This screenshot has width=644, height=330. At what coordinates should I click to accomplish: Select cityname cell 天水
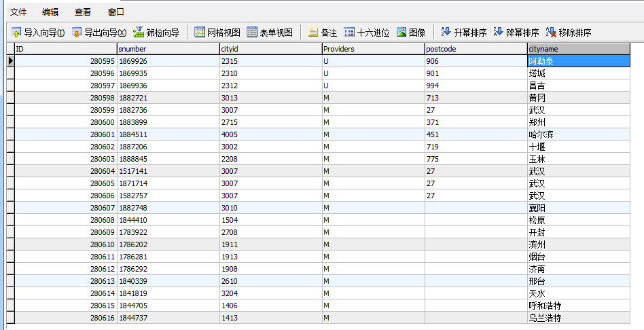point(579,293)
